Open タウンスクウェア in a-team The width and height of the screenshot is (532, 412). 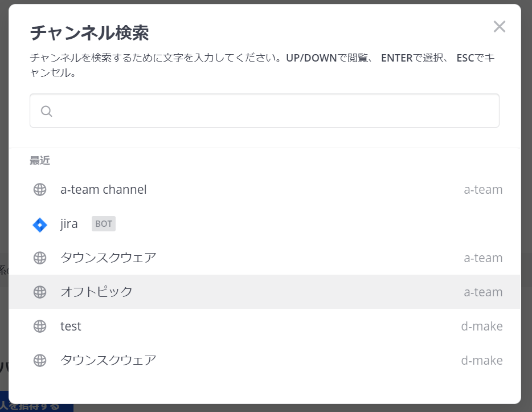tap(264, 258)
